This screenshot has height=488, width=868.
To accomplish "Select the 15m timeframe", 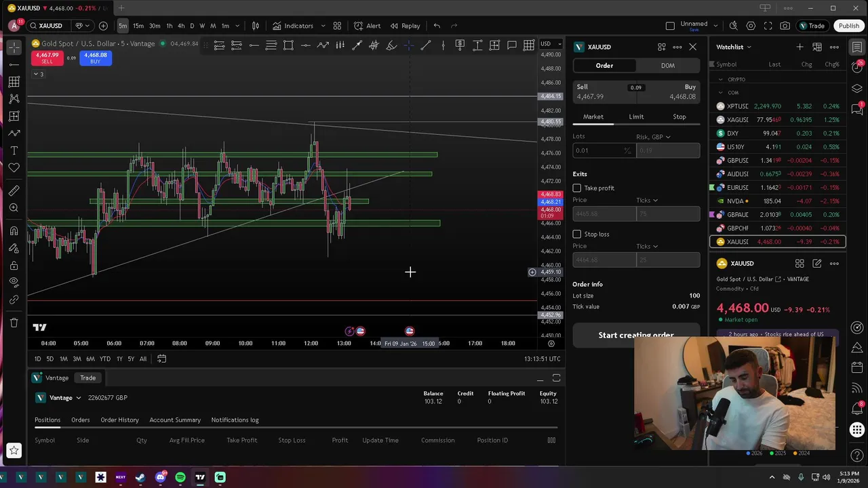I will click(x=138, y=26).
